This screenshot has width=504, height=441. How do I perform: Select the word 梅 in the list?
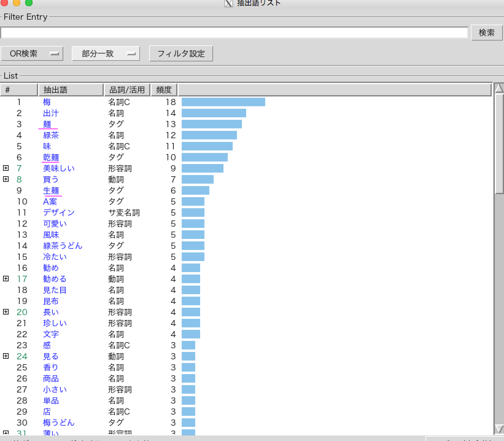click(x=47, y=102)
